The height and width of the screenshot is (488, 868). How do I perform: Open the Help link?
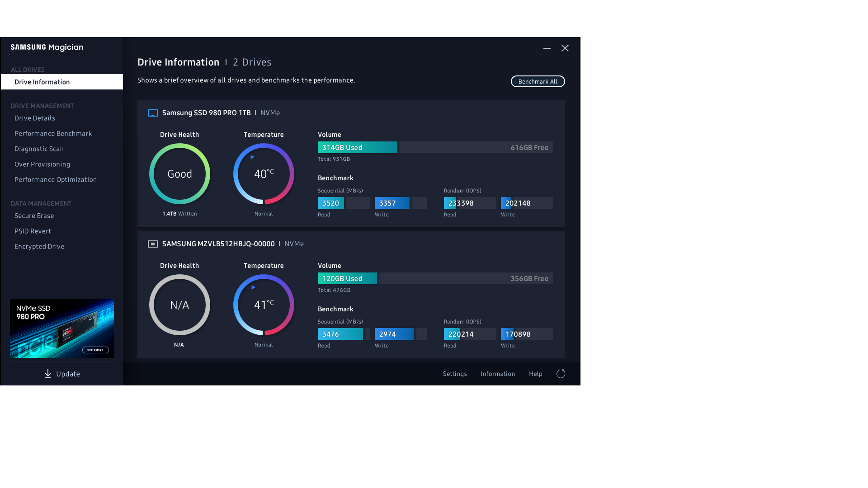pyautogui.click(x=535, y=374)
